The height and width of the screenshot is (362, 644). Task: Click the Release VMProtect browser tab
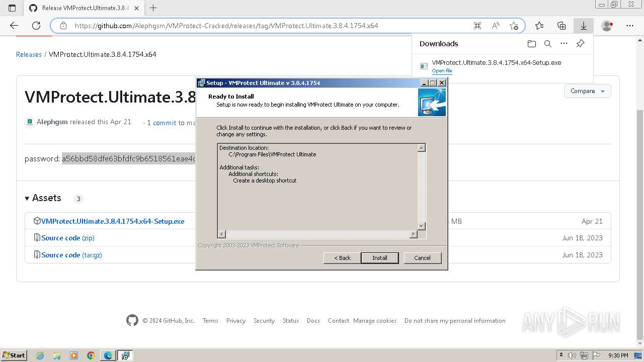pyautogui.click(x=84, y=8)
